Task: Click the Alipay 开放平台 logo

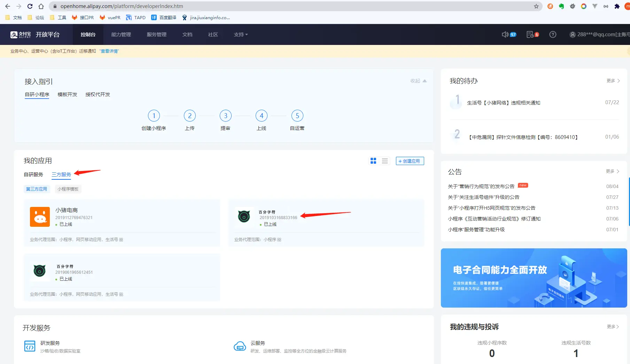Action: (35, 34)
